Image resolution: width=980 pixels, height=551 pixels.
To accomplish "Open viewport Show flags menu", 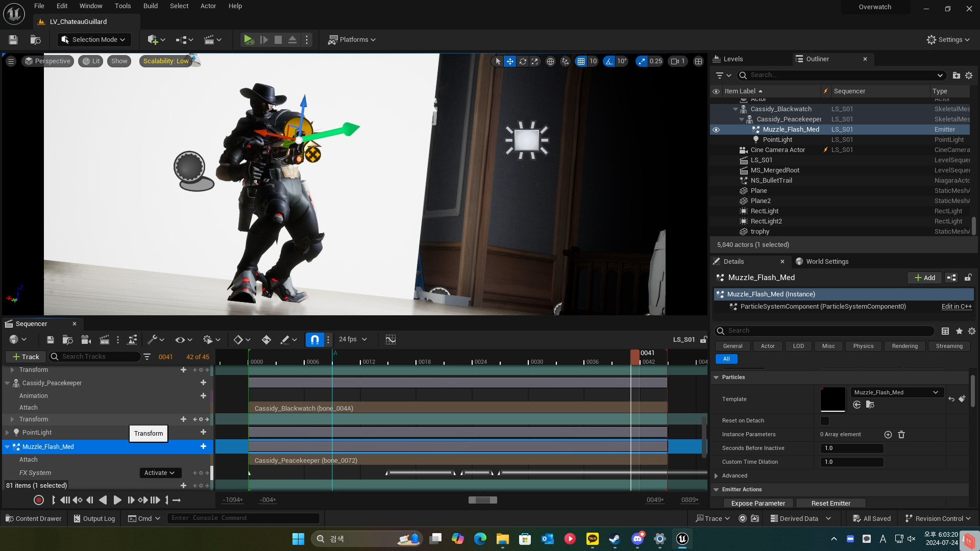I will tap(119, 61).
